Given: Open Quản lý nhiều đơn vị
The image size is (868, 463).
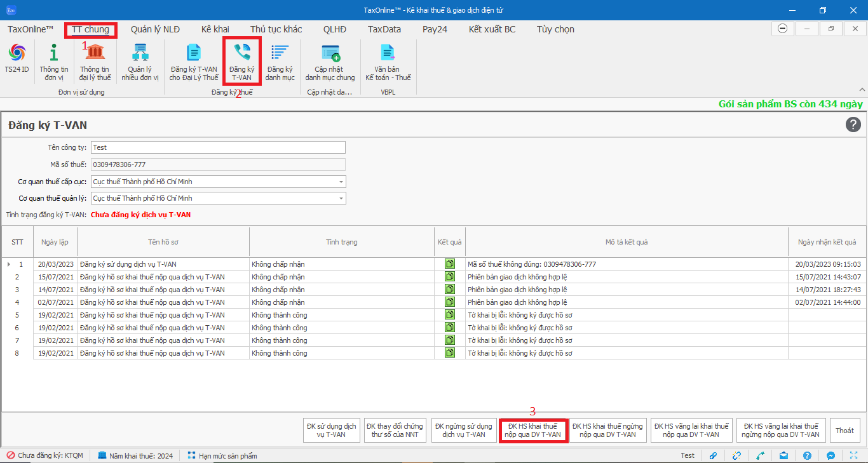Looking at the screenshot, I should (140, 62).
